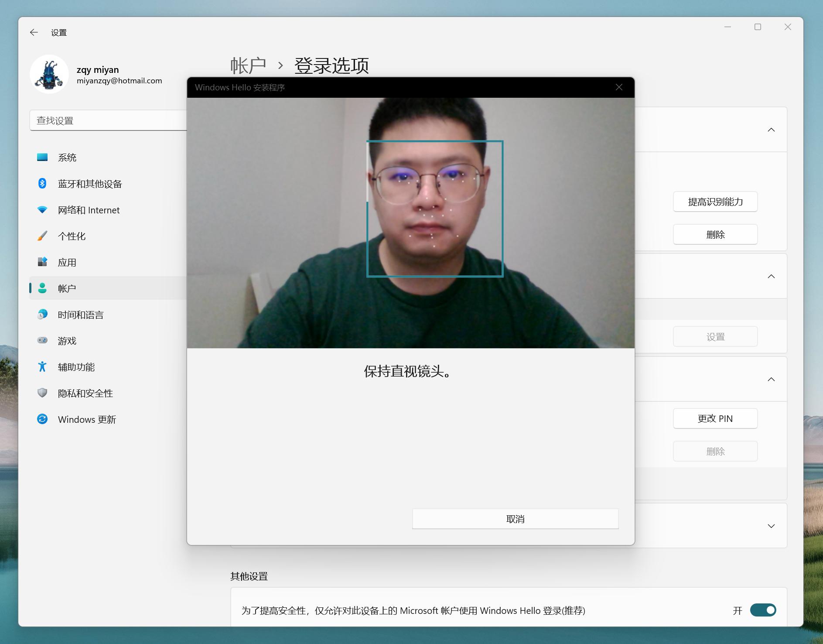Click 提高识别能力 button
823x644 pixels.
715,202
